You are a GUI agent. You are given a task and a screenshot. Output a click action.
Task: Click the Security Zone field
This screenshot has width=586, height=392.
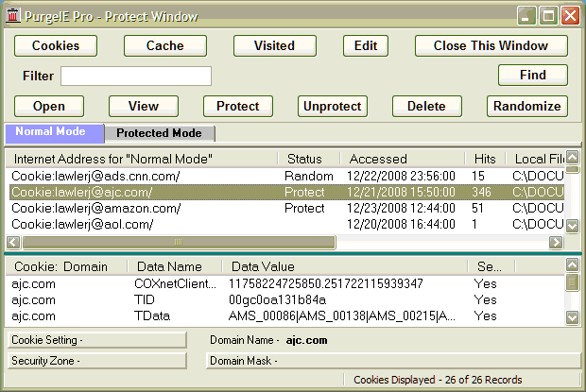coord(96,361)
